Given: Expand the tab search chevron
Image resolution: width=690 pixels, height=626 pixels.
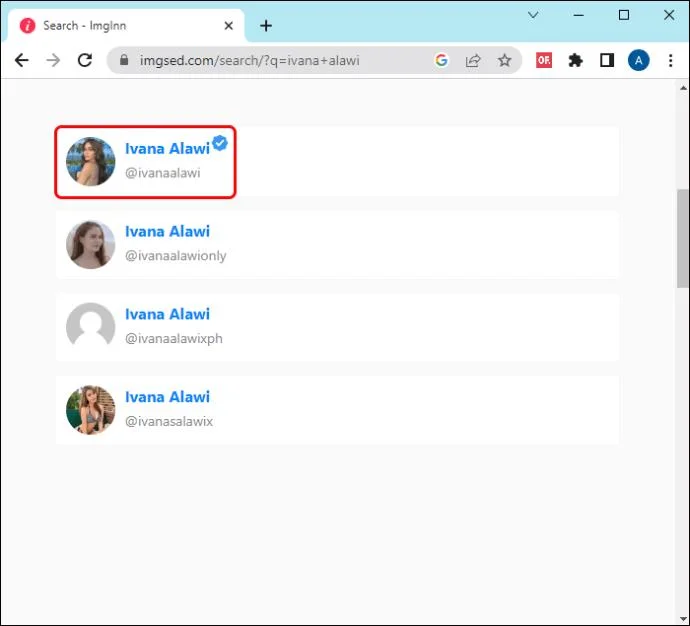Looking at the screenshot, I should click(533, 15).
